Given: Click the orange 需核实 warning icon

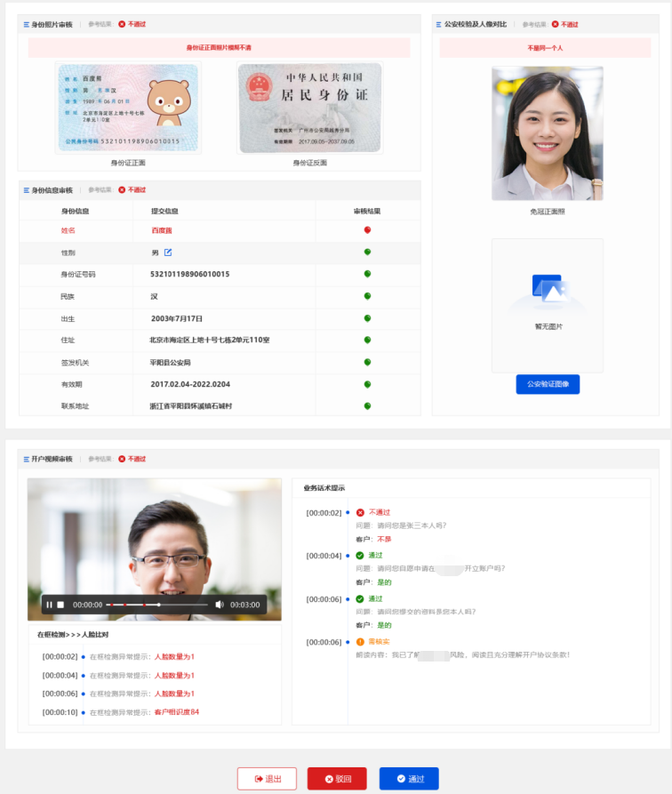Looking at the screenshot, I should pyautogui.click(x=360, y=642).
